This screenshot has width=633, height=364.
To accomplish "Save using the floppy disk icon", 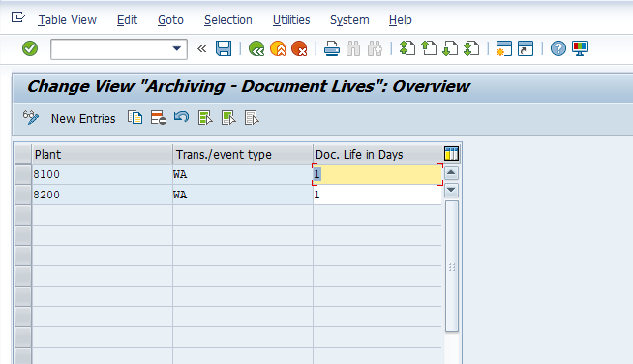I will pyautogui.click(x=224, y=48).
